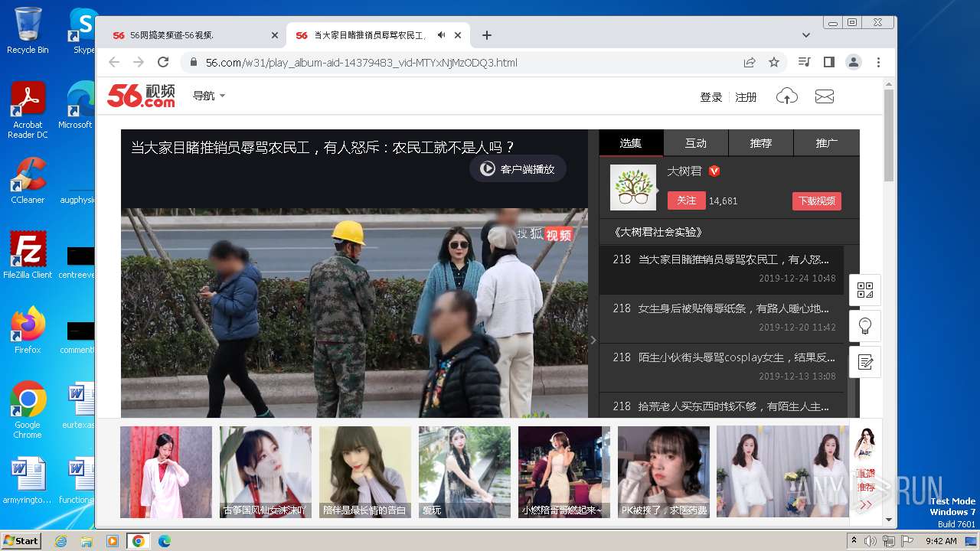Play episode 拾荒老人买东西时钱不够

[721, 406]
